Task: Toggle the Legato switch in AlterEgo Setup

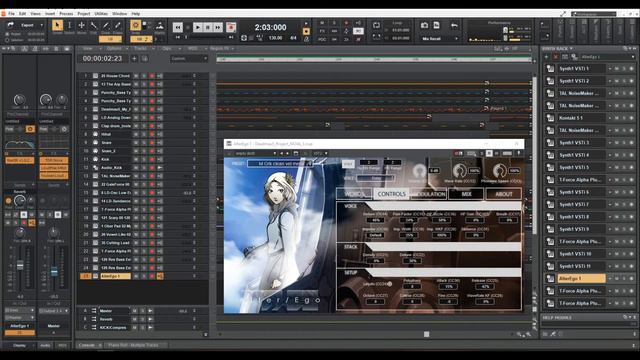Action: pyautogui.click(x=389, y=284)
